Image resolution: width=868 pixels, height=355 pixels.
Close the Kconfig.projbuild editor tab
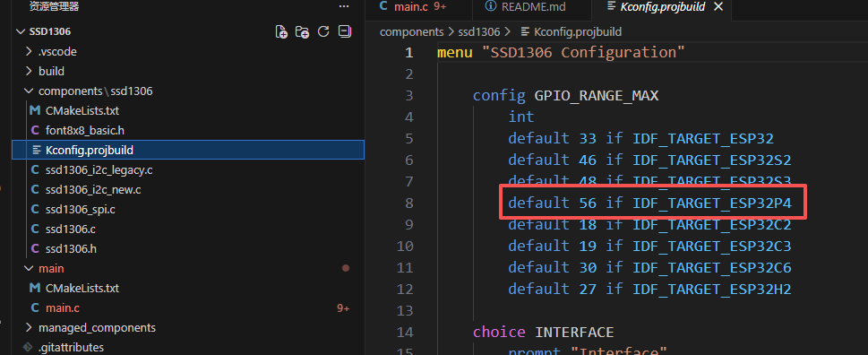[718, 6]
